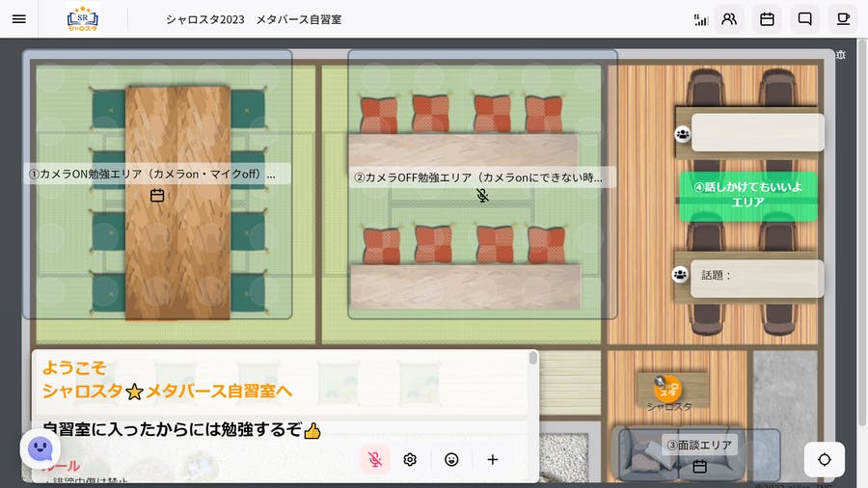The width and height of the screenshot is (868, 488).
Task: Open the calendar from the top bar
Action: click(x=767, y=19)
